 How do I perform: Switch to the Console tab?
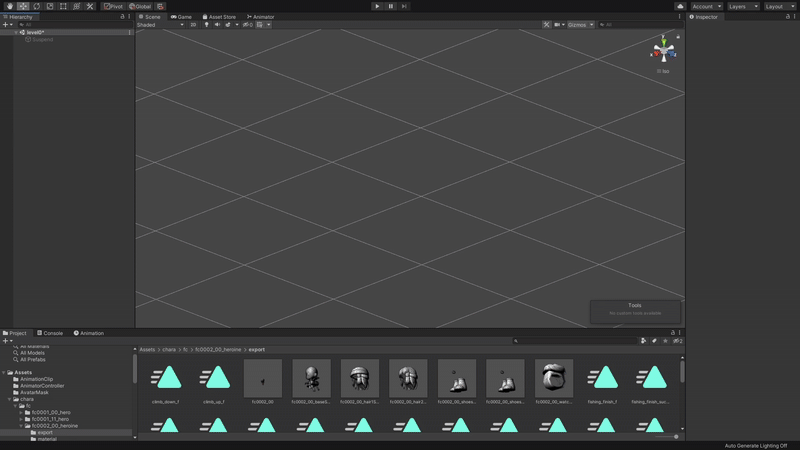click(50, 333)
